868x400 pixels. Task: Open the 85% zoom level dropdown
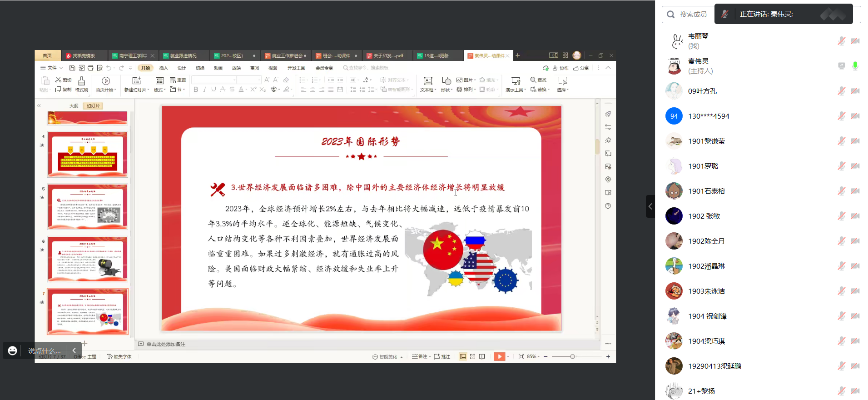533,356
